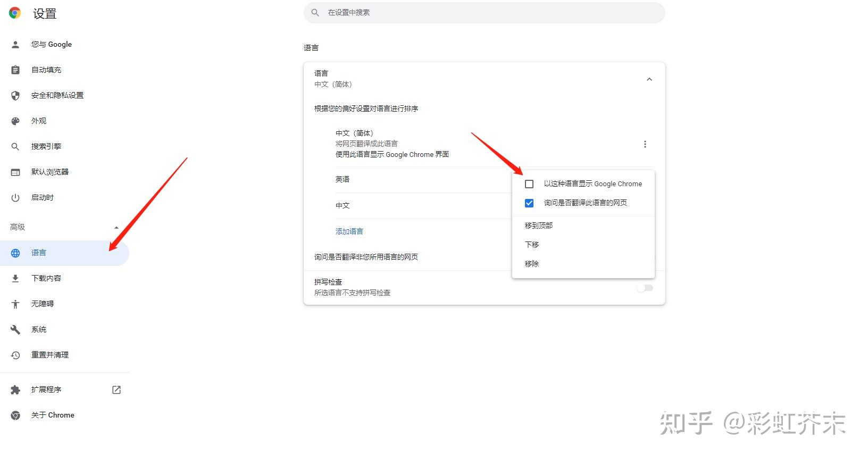Click the Chrome logo icon beside 设置
Viewport: 868px width, 458px height.
pyautogui.click(x=15, y=13)
